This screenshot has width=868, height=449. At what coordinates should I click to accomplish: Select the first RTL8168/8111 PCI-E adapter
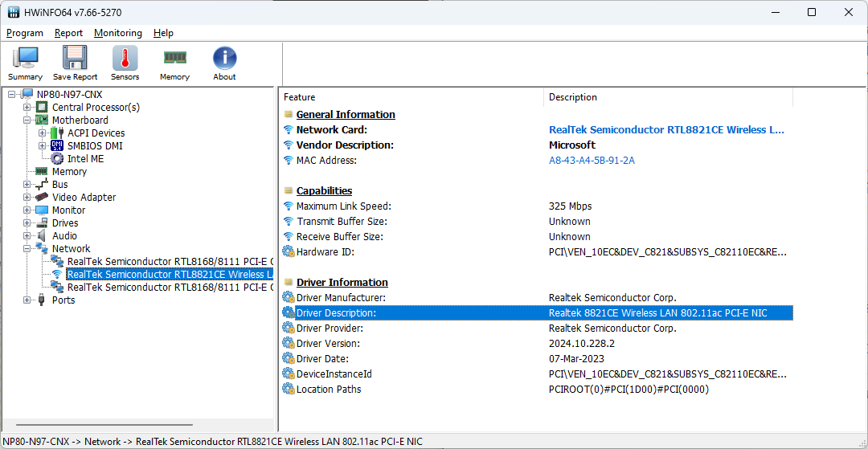[x=170, y=262]
